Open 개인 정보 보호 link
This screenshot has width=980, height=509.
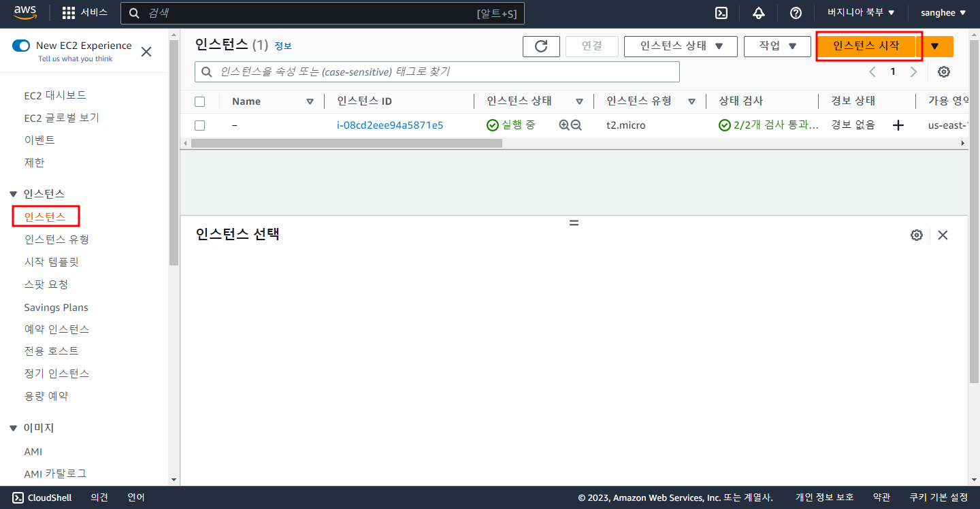824,497
